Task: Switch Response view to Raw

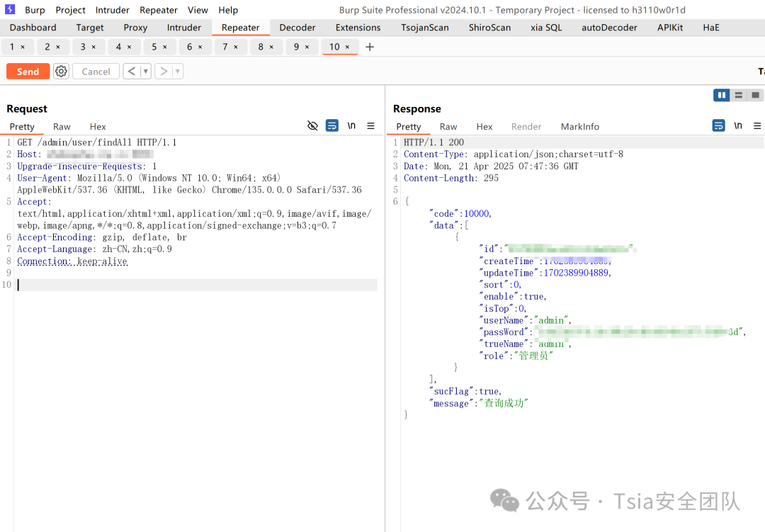Action: (448, 126)
